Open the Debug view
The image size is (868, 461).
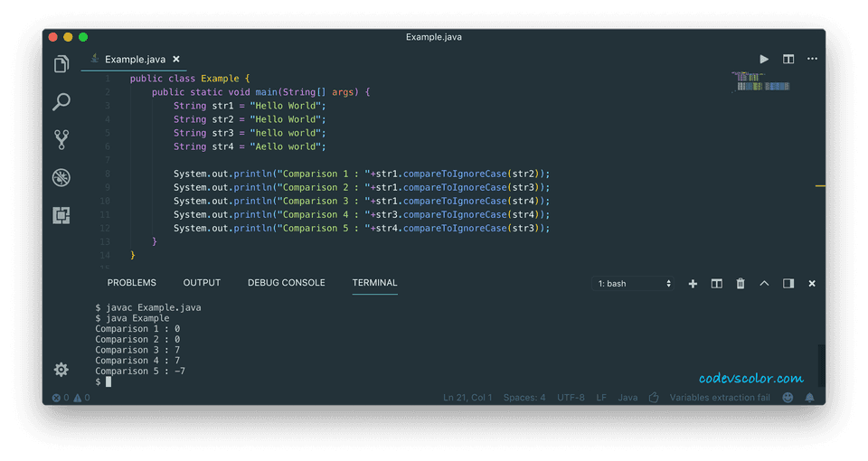coord(61,178)
